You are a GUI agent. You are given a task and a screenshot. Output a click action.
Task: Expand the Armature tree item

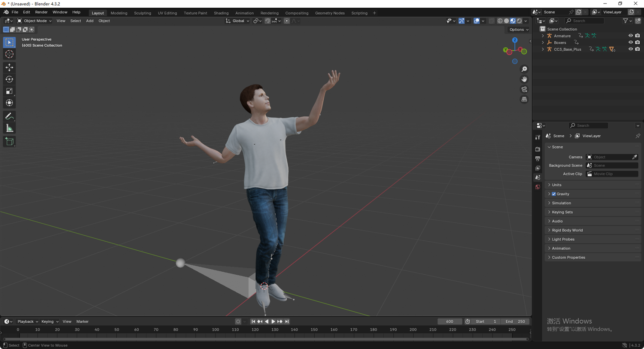(x=543, y=36)
